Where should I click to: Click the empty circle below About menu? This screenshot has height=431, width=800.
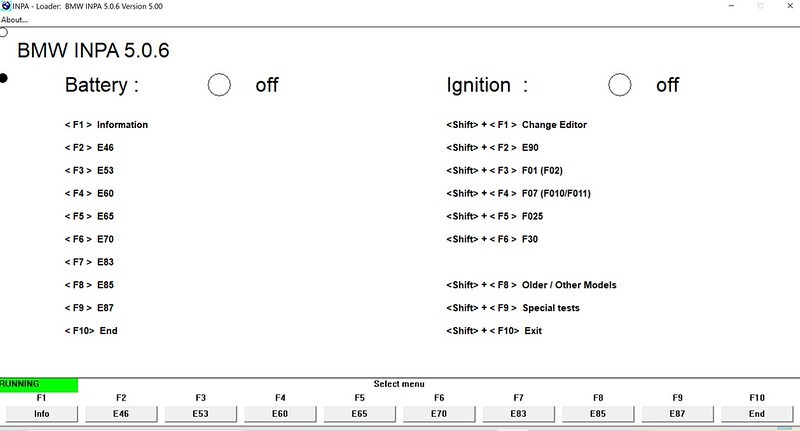(x=4, y=33)
